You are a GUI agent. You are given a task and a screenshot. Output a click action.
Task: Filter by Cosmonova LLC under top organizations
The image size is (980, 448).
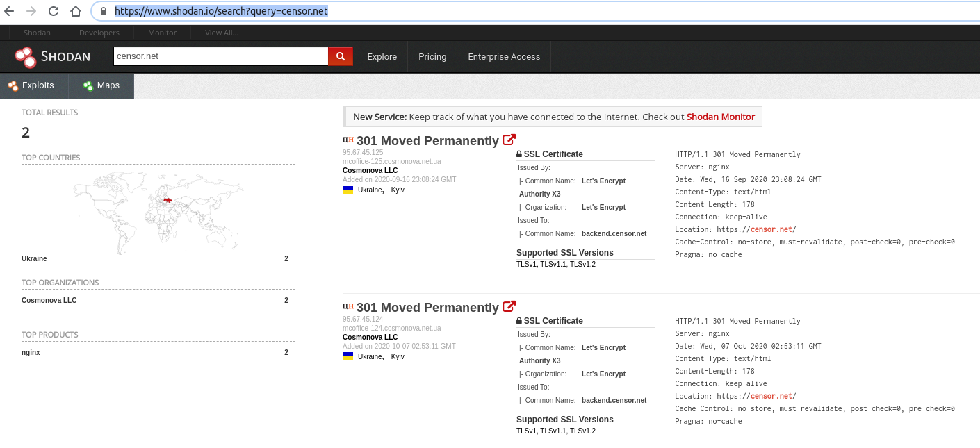(x=49, y=301)
